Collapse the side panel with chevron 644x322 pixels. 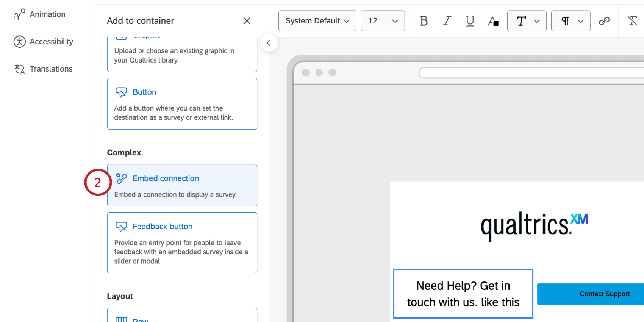[x=269, y=43]
